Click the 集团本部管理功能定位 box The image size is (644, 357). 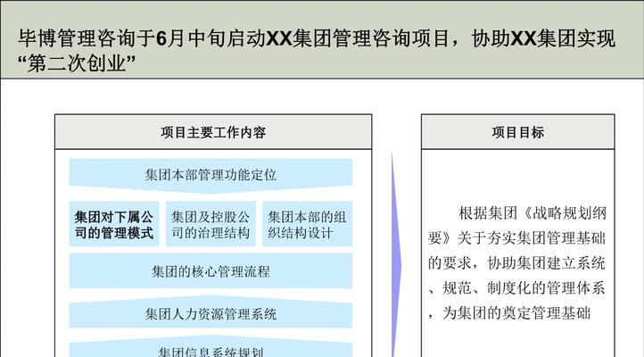(x=211, y=176)
